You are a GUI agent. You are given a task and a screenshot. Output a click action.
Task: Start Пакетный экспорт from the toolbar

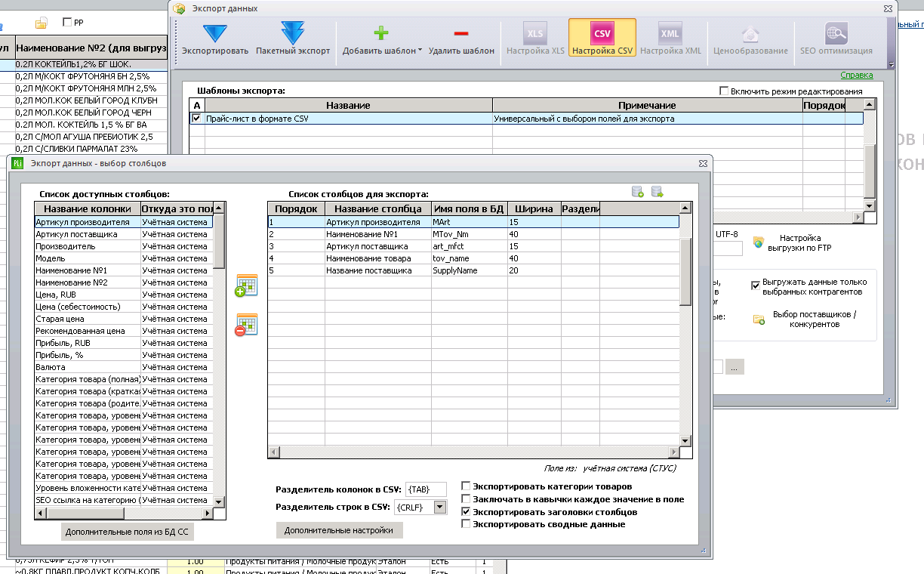[x=293, y=39]
